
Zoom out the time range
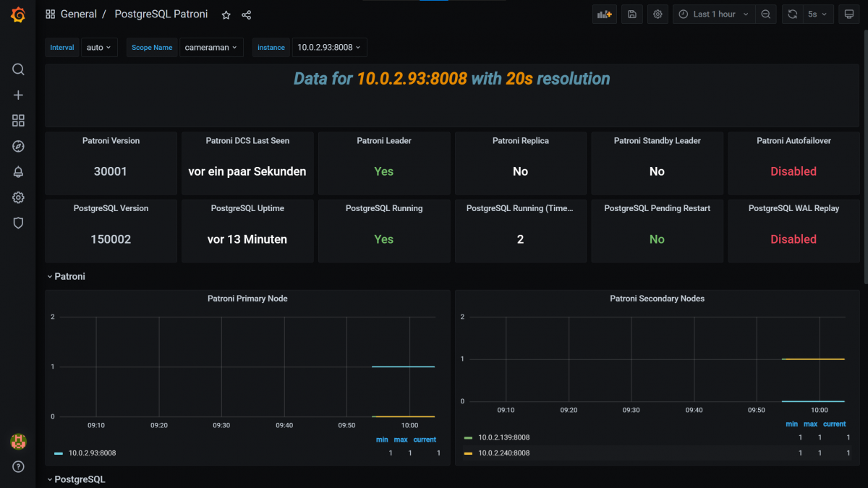pos(766,14)
